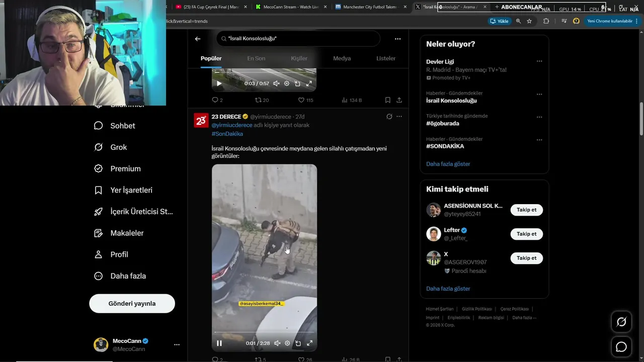The image size is (644, 362).
Task: Open search options three-dot menu
Action: (x=397, y=39)
